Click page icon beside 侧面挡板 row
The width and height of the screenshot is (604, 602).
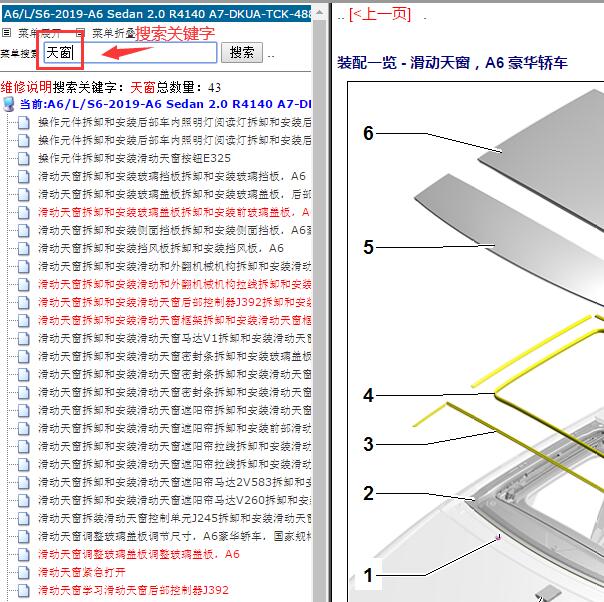click(23, 230)
